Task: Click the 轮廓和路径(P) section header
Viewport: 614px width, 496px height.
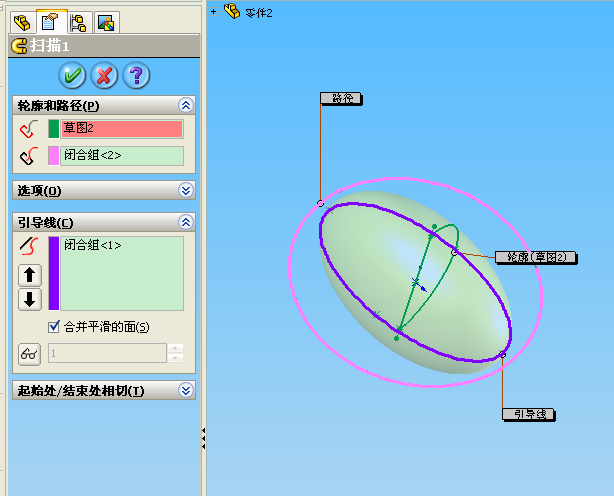Action: [104, 105]
